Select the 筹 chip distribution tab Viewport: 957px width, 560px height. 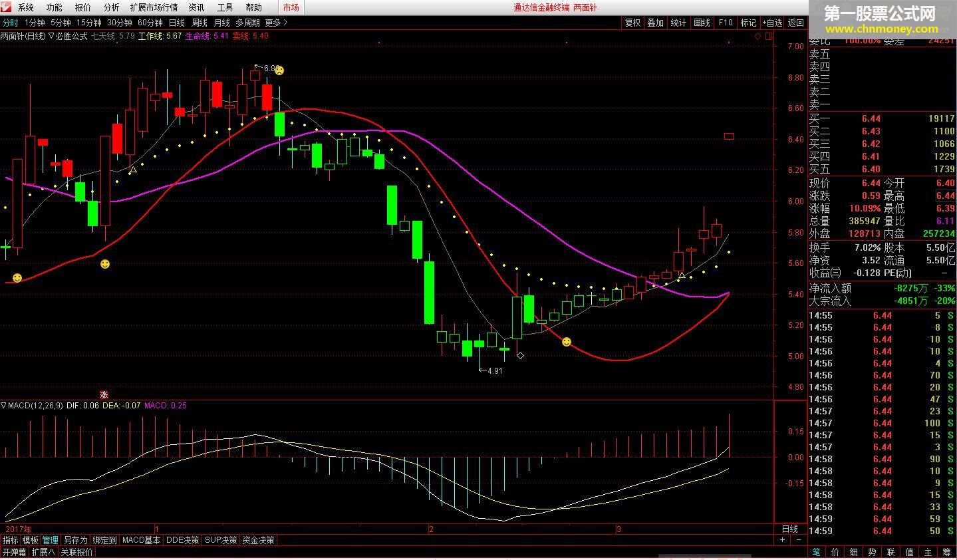[x=946, y=552]
